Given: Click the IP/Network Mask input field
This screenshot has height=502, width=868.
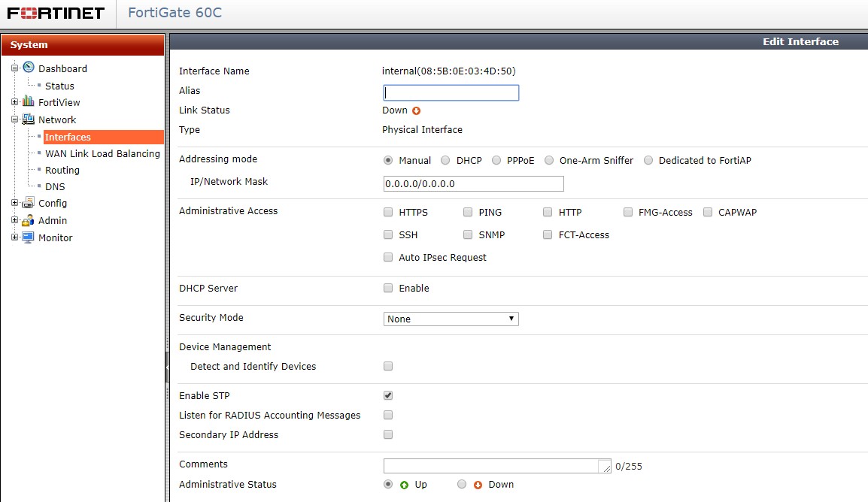Looking at the screenshot, I should click(x=473, y=183).
